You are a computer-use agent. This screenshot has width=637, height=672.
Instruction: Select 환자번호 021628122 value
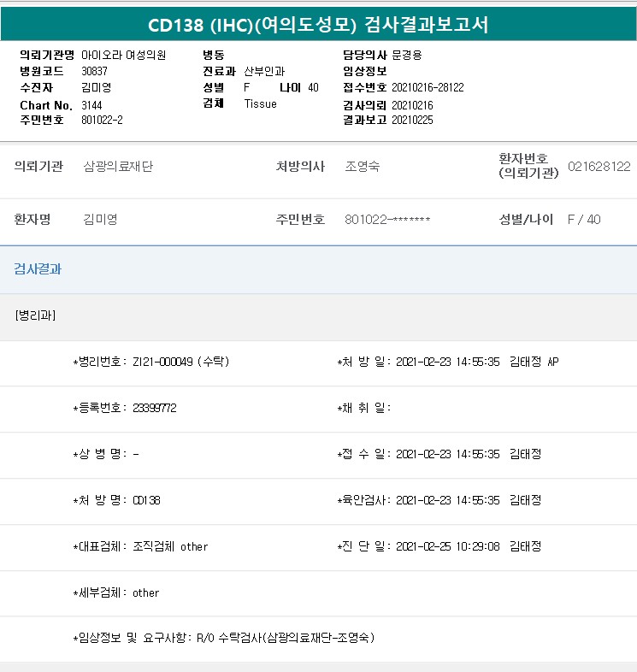point(599,166)
